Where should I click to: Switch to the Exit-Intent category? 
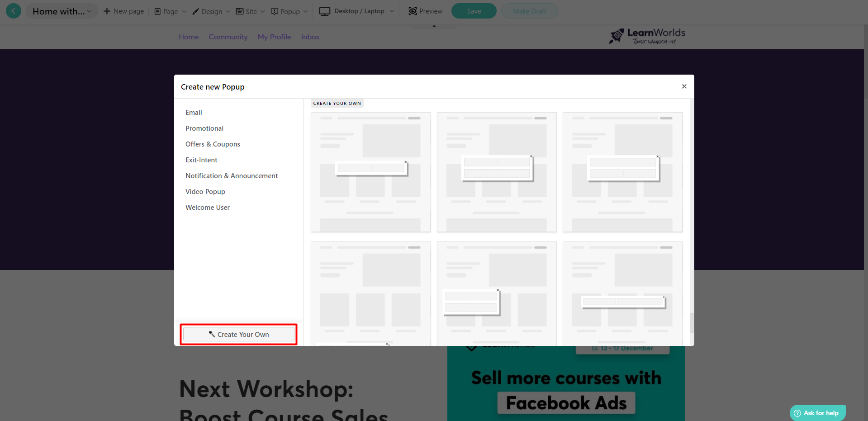tap(201, 160)
